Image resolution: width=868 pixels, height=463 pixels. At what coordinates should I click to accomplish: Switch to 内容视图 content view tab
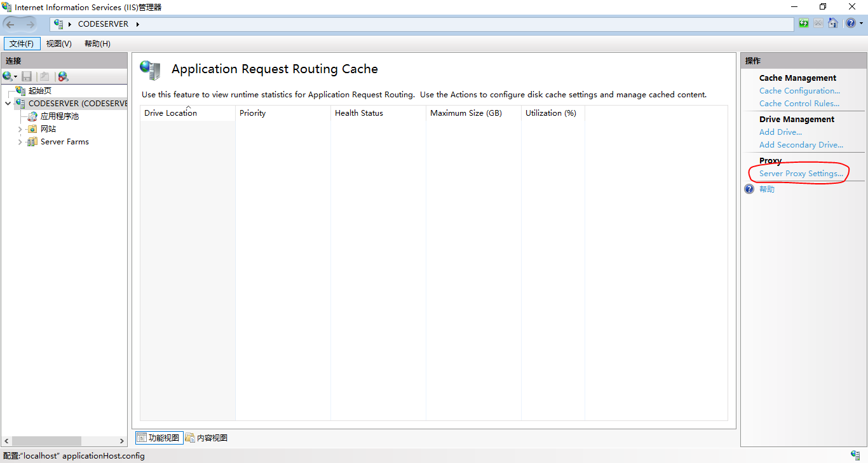tap(207, 438)
